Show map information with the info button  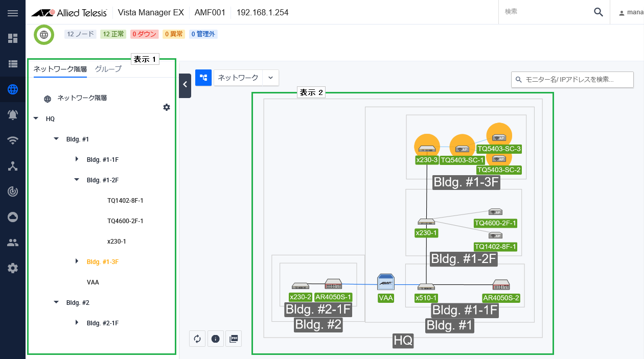tap(215, 339)
